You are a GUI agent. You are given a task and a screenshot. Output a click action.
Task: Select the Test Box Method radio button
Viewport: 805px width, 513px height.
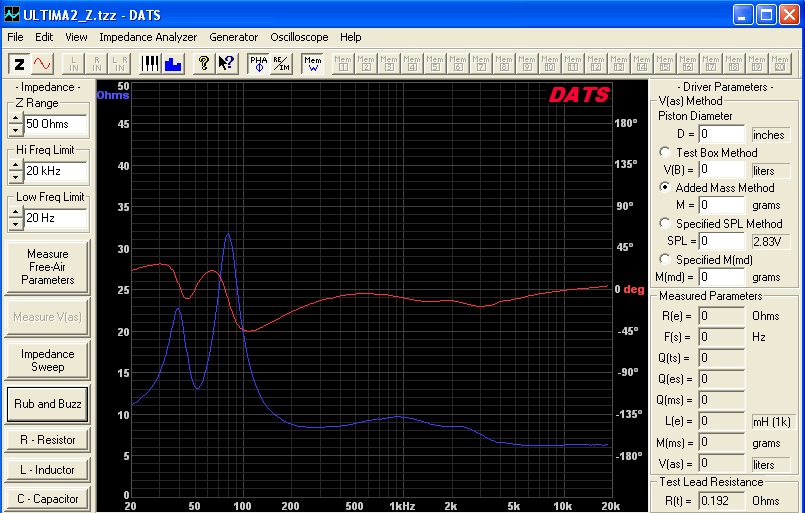pyautogui.click(x=665, y=152)
